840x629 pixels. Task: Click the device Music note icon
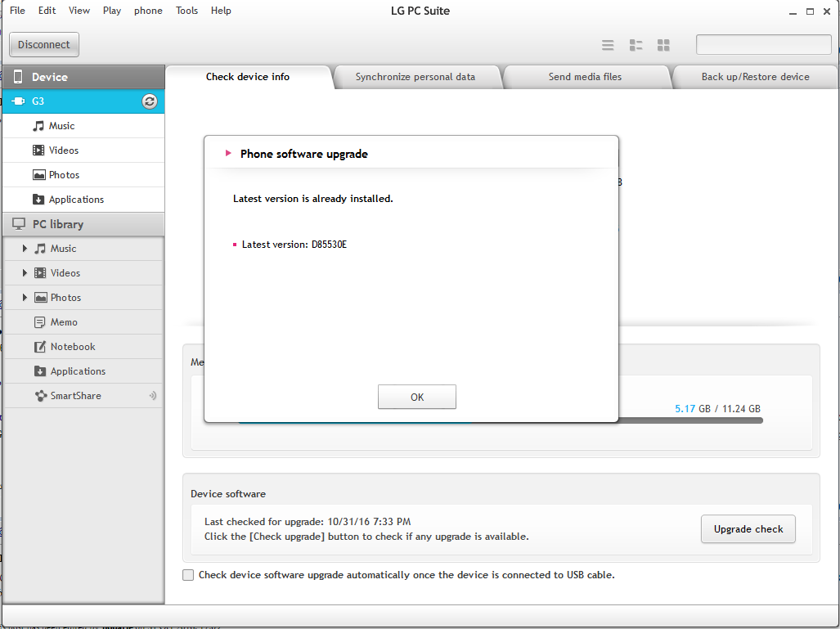38,126
